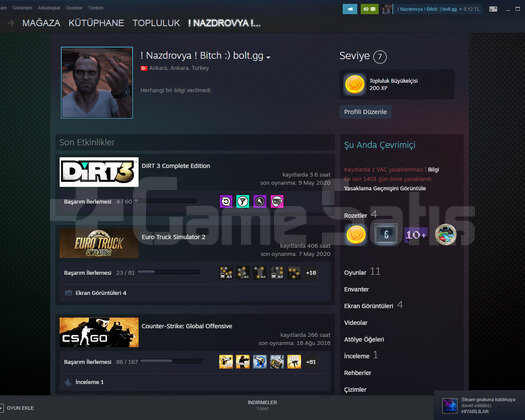Click Euro Truck Simulator 2 achievement progress bar
The width and height of the screenshot is (525, 420).
click(x=168, y=272)
